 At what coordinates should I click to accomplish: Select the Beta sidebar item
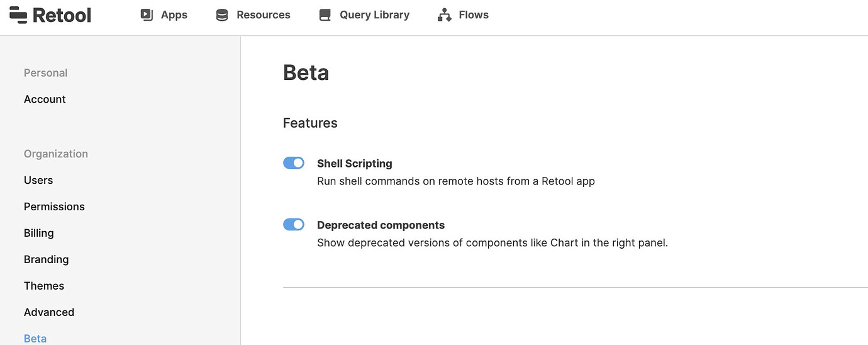tap(35, 338)
